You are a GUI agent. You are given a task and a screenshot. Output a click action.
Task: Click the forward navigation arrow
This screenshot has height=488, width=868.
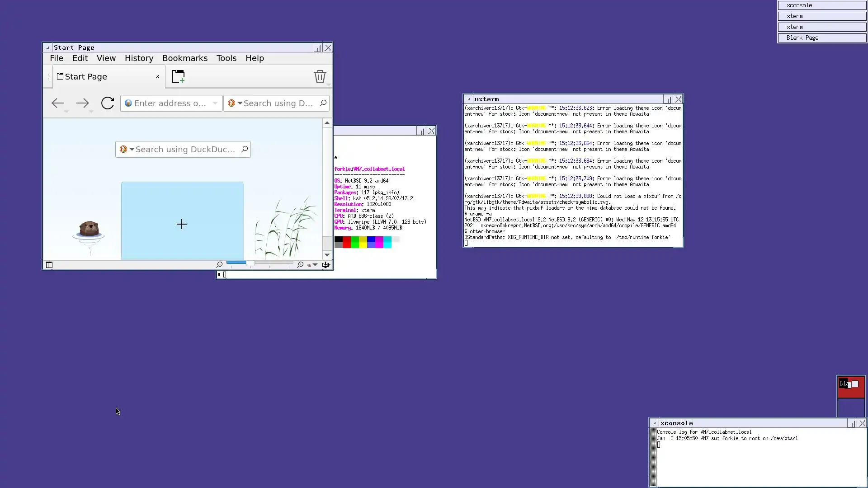pos(82,103)
